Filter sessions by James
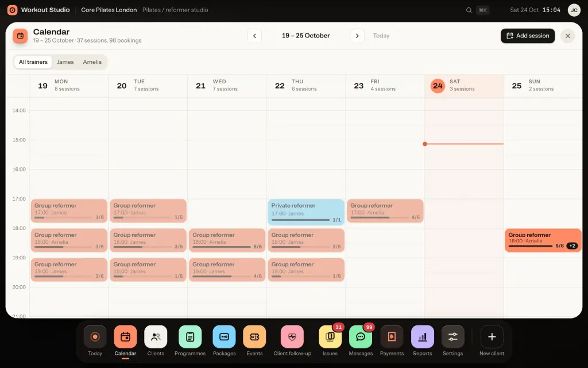The width and height of the screenshot is (588, 368). 65,62
